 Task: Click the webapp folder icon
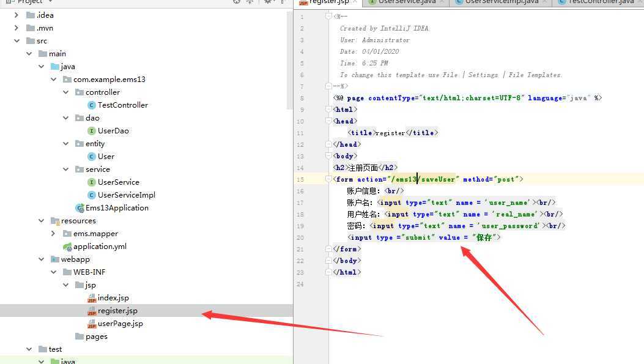(55, 259)
